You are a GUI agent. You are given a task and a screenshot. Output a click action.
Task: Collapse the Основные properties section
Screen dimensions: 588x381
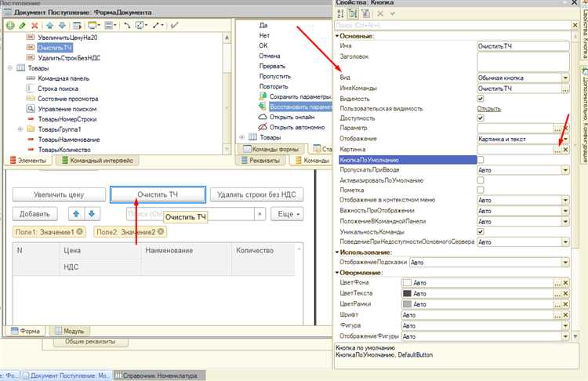click(337, 36)
